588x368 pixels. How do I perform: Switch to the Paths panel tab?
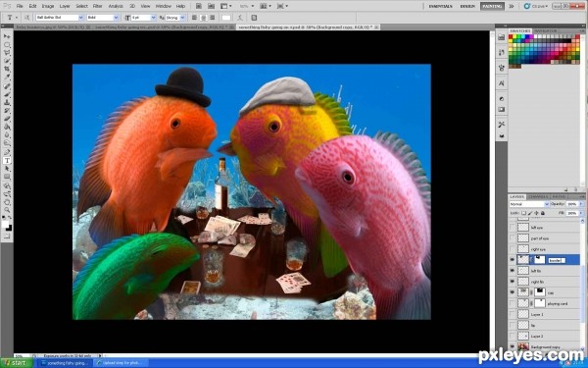pyautogui.click(x=559, y=197)
